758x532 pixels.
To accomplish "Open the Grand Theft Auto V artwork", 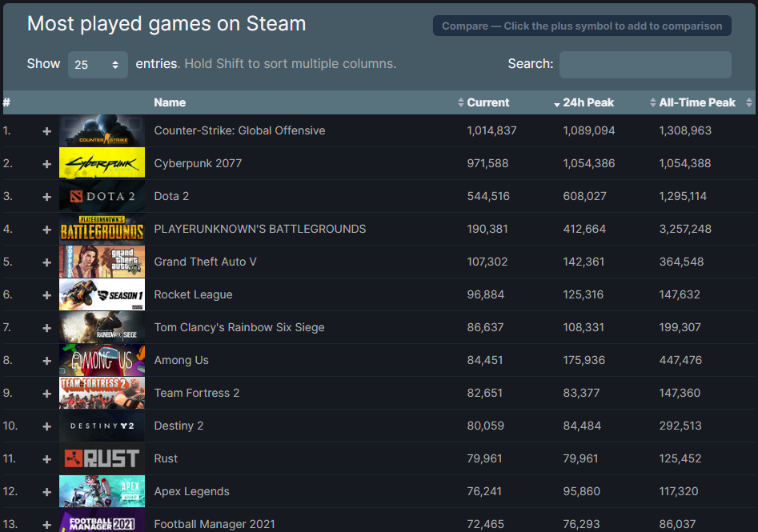I will 102,262.
